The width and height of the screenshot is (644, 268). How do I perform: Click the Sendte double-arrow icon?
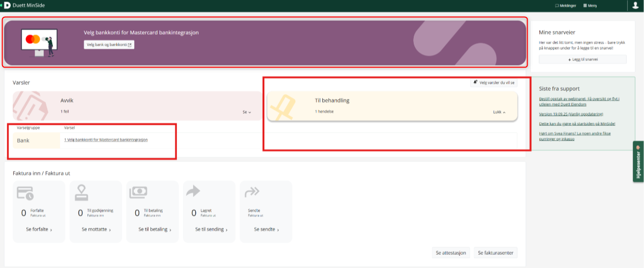pos(252,192)
